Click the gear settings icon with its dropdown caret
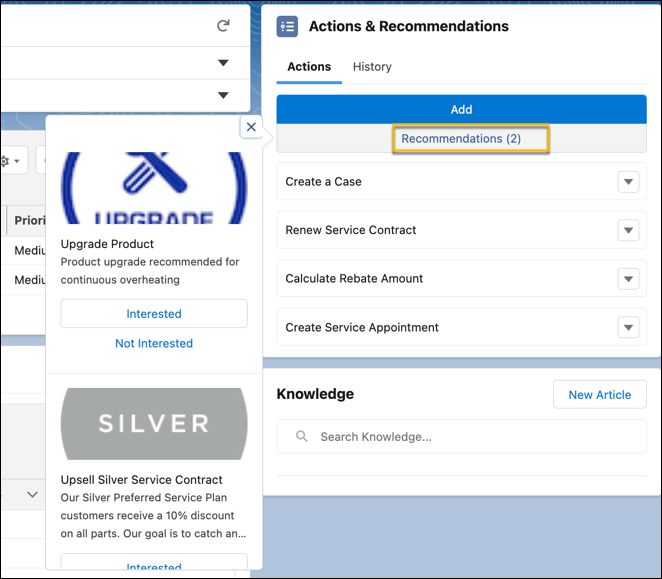Image resolution: width=662 pixels, height=579 pixels. pos(9,161)
